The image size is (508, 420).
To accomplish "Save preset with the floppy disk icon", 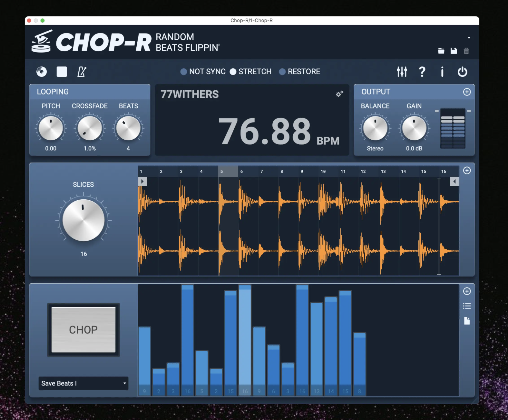I will [454, 51].
